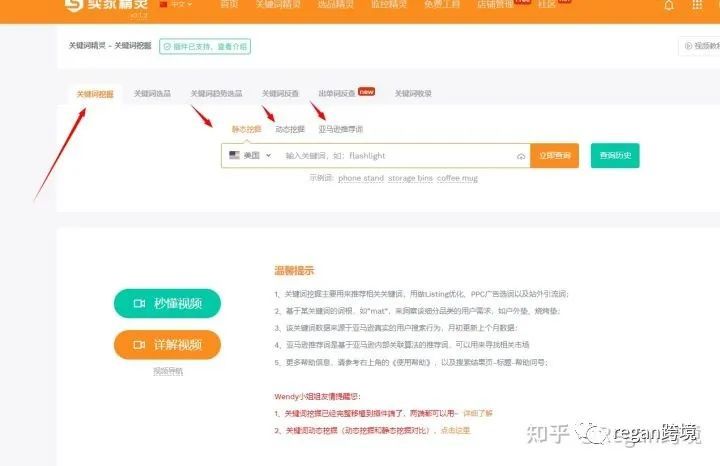
Task: Play the 秒懂视频 video button
Action: pyautogui.click(x=167, y=303)
